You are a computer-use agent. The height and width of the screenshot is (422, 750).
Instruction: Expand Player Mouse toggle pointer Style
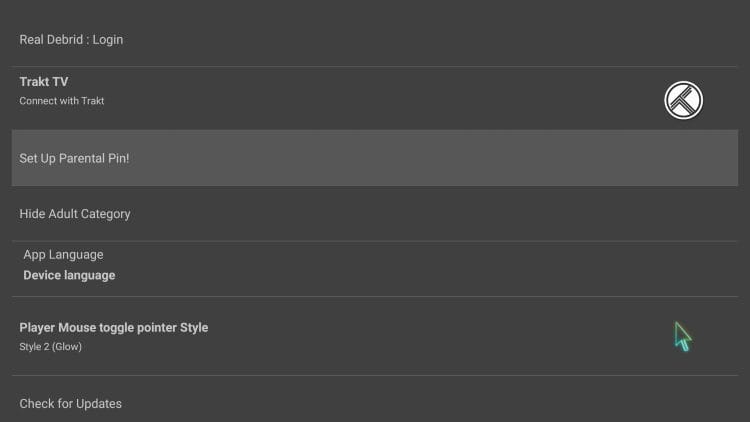coord(114,328)
